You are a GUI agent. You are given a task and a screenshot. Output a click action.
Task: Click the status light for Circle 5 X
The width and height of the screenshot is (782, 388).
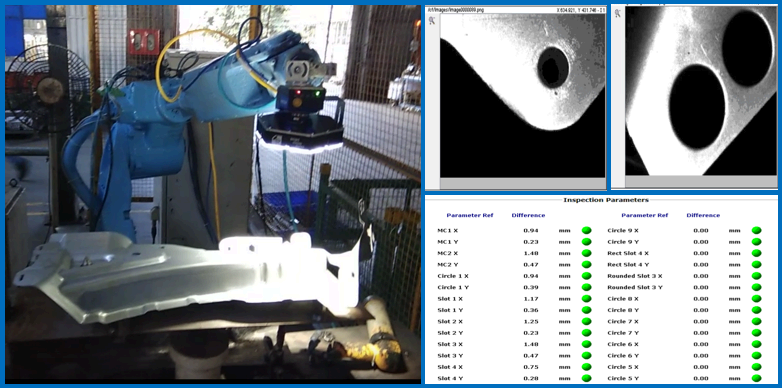click(757, 367)
